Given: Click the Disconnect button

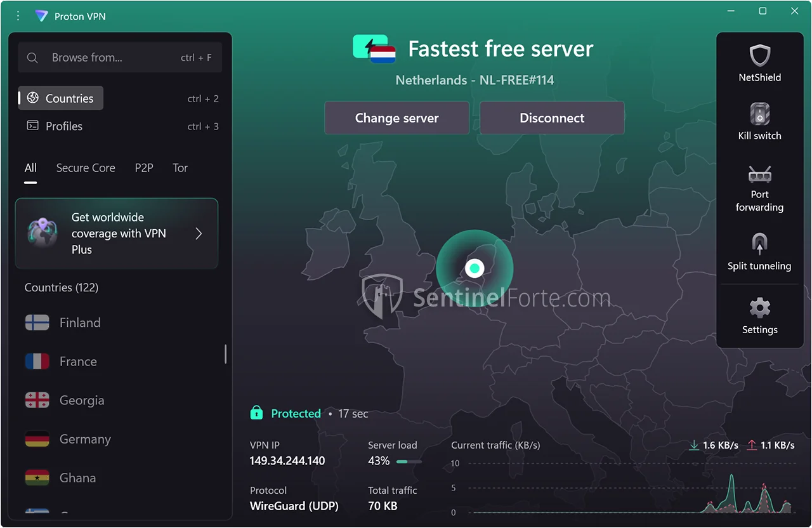Looking at the screenshot, I should point(552,118).
